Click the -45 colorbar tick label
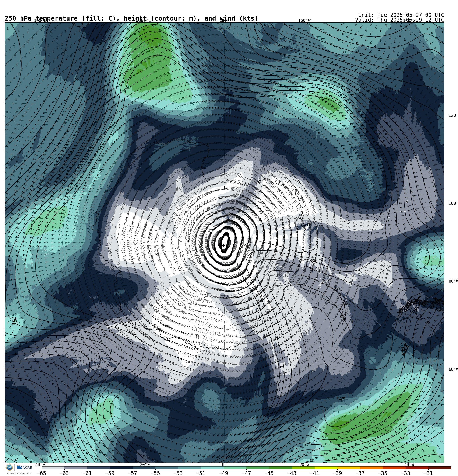Viewport: 458px width, 476px height. (269, 473)
